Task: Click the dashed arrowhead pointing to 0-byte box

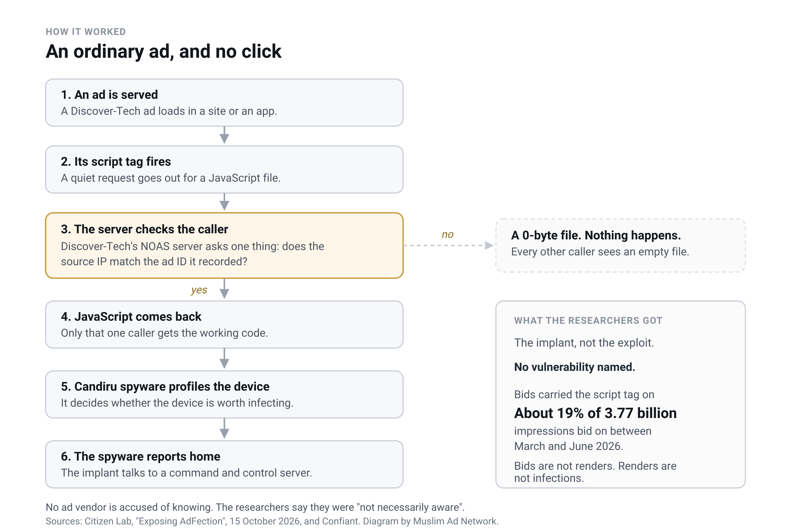Action: point(489,245)
